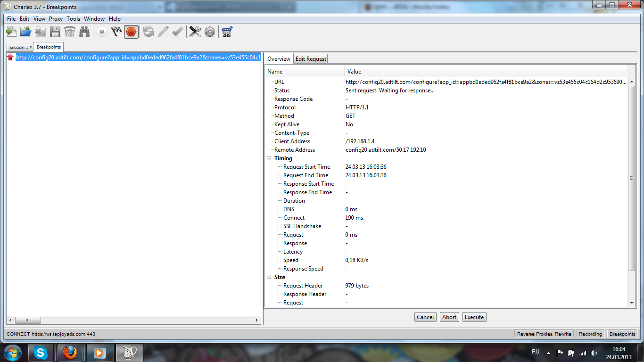The width and height of the screenshot is (644, 362).
Task: Open the media player taskbar icon
Action: coord(99,353)
